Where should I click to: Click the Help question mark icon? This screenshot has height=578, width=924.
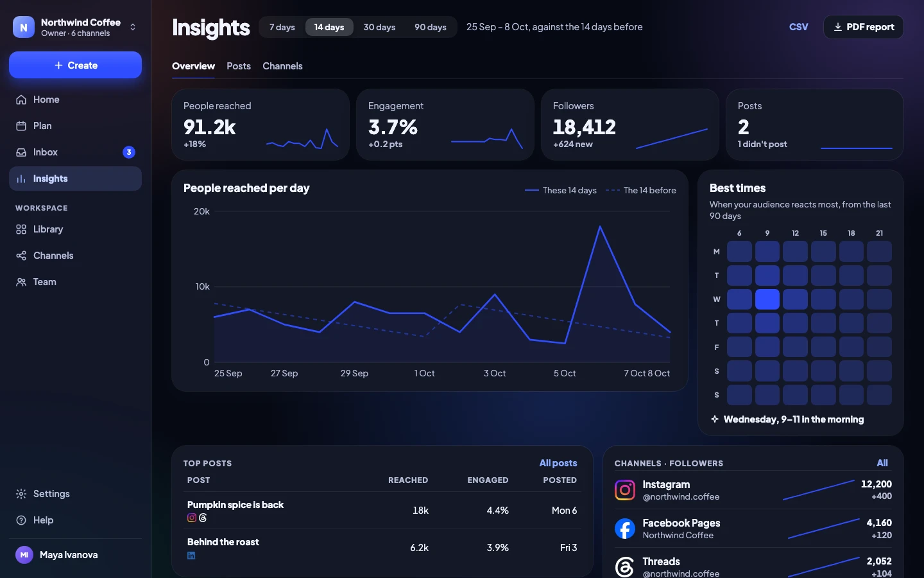[21, 520]
